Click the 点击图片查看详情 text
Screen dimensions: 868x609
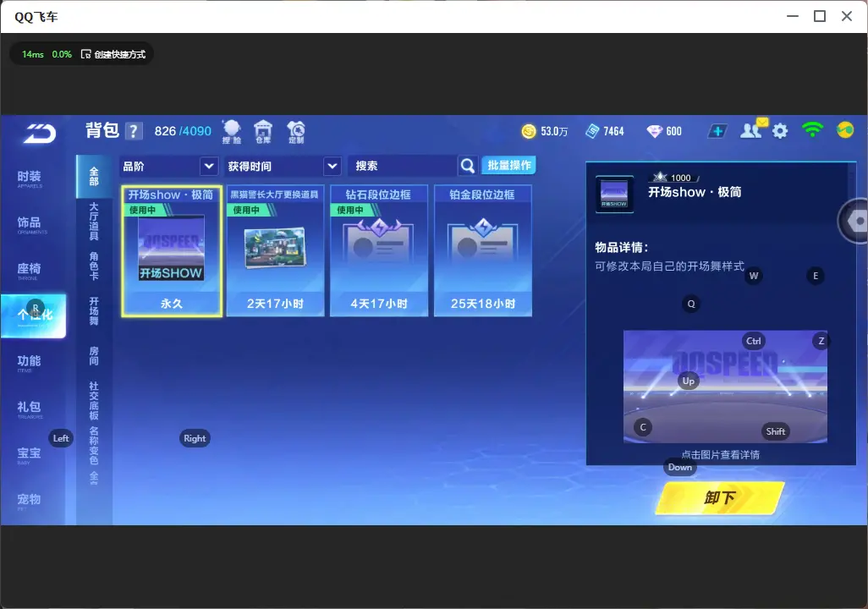click(720, 454)
